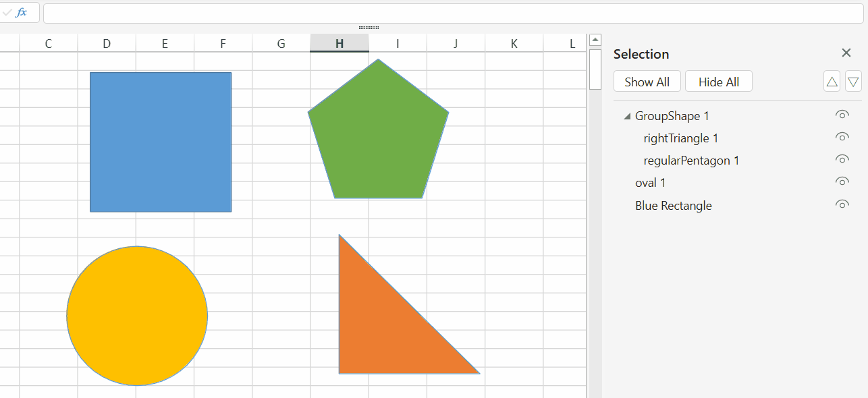Select rightTriangle 1 in the Selection pane
The image size is (868, 398).
[681, 138]
